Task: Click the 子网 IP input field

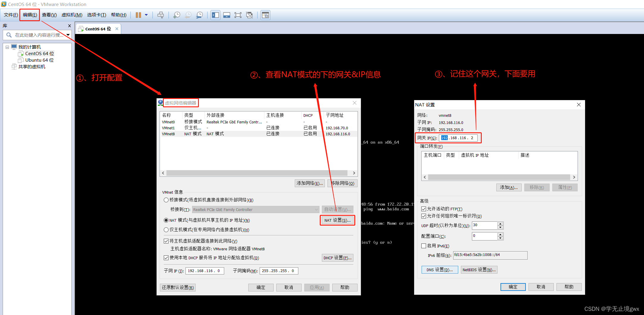Action: pos(205,271)
